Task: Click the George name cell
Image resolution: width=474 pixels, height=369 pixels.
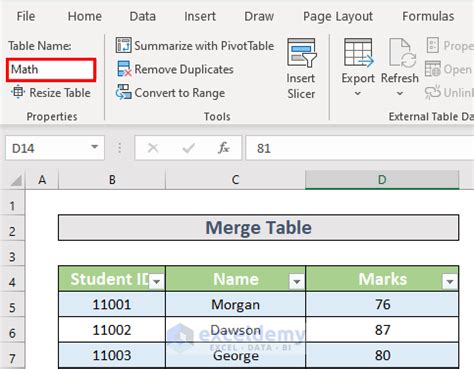Action: point(235,355)
